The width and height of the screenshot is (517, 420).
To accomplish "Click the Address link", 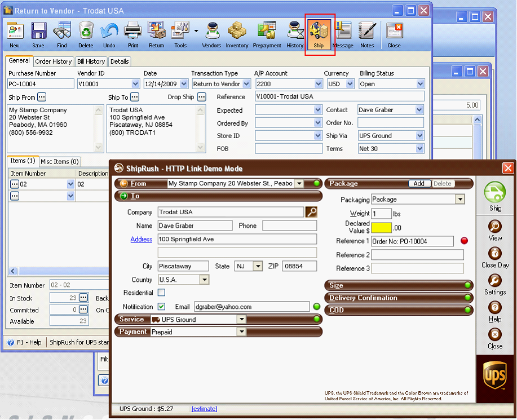I will (142, 239).
